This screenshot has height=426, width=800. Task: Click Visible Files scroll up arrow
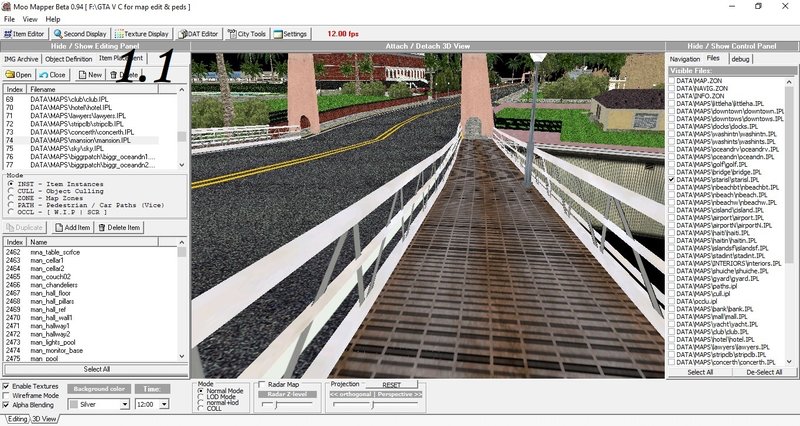pyautogui.click(x=789, y=82)
